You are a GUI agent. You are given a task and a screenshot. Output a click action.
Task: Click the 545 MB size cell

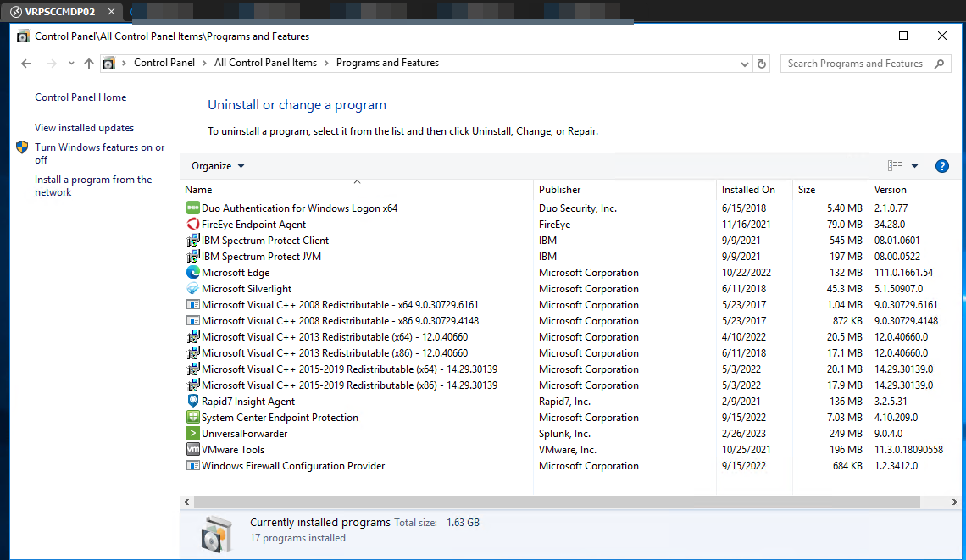coord(846,241)
